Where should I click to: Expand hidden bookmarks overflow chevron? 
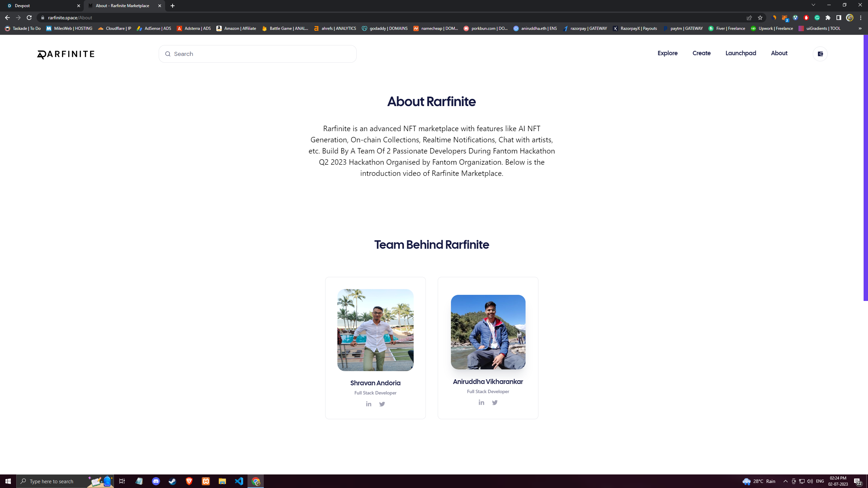point(860,28)
